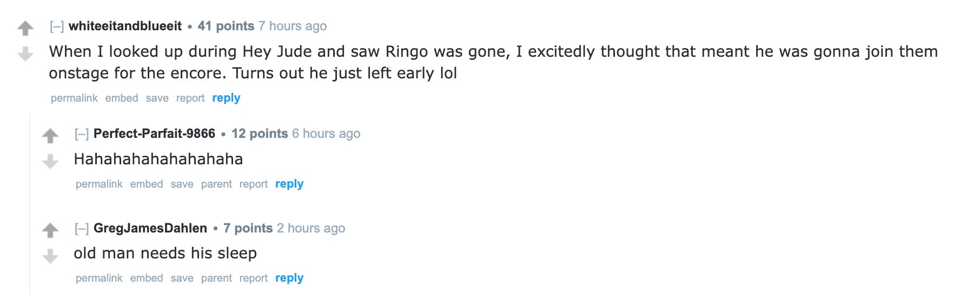Collapse the Perfect-Parfait-9866 comment

[x=82, y=134]
